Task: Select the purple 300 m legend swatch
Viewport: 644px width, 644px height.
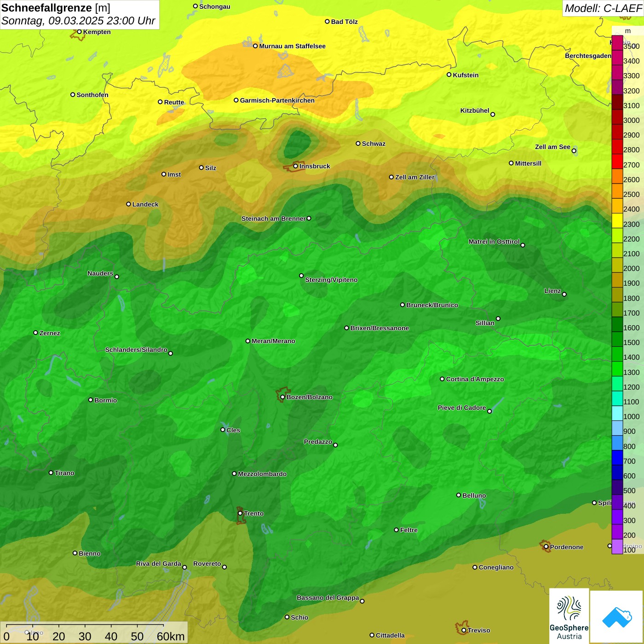Action: tap(617, 517)
